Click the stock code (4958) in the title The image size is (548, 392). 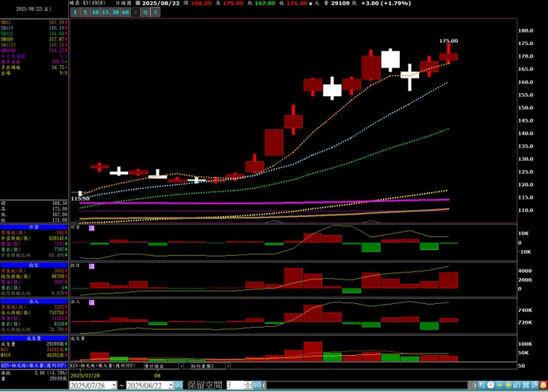[x=97, y=3]
